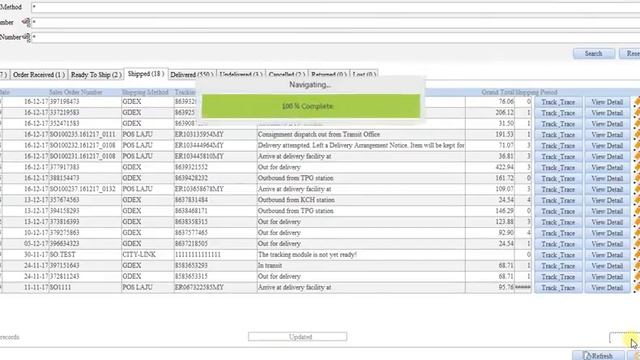
Task: Focus the input field next to 'mber' label
Action: click(x=336, y=22)
